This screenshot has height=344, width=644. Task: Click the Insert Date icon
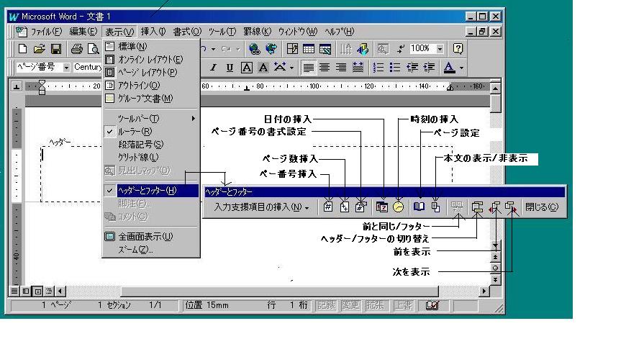382,207
